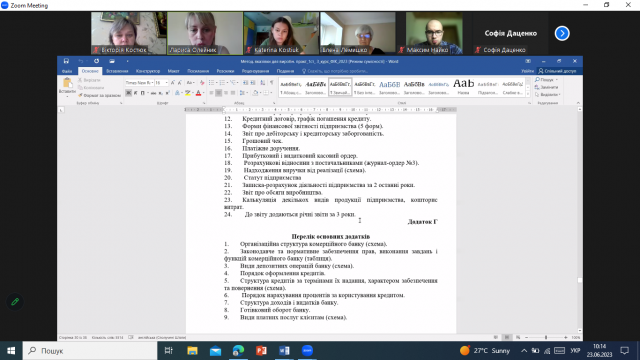Clear all formatting with the eraser icon
Viewport: 640px width, 360px height.
pyautogui.click(x=202, y=83)
